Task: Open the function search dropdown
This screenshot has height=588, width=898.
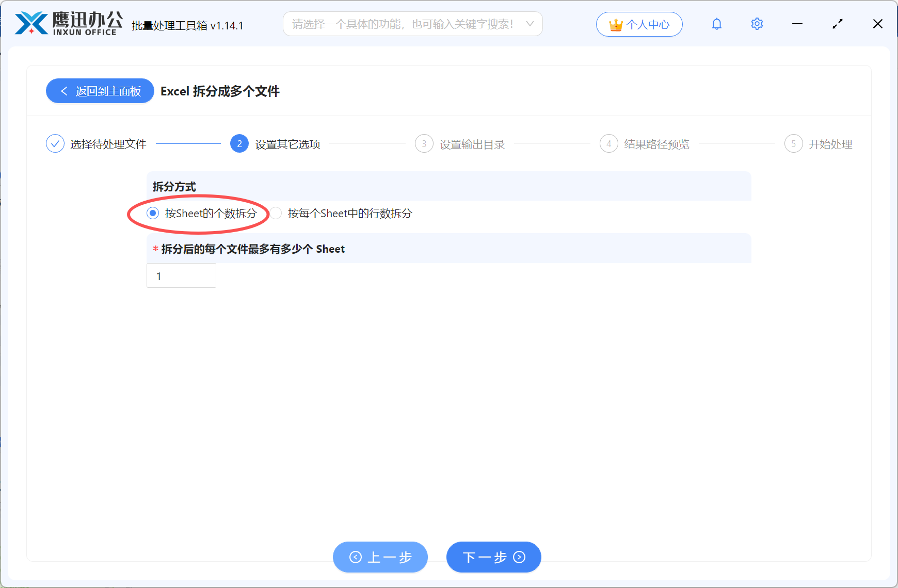Action: coord(413,24)
